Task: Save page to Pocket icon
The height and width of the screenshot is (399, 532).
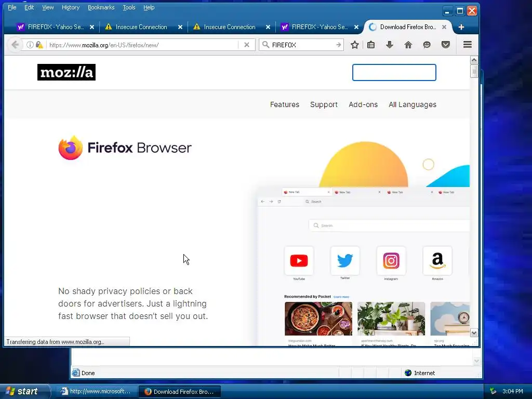Action: tap(445, 45)
